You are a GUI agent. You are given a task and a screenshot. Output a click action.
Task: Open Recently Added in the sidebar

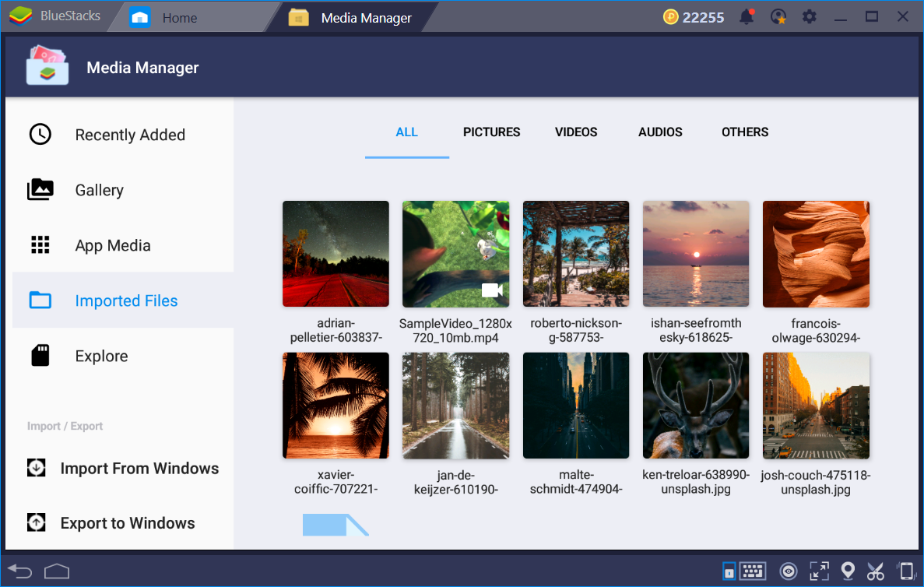tap(122, 135)
